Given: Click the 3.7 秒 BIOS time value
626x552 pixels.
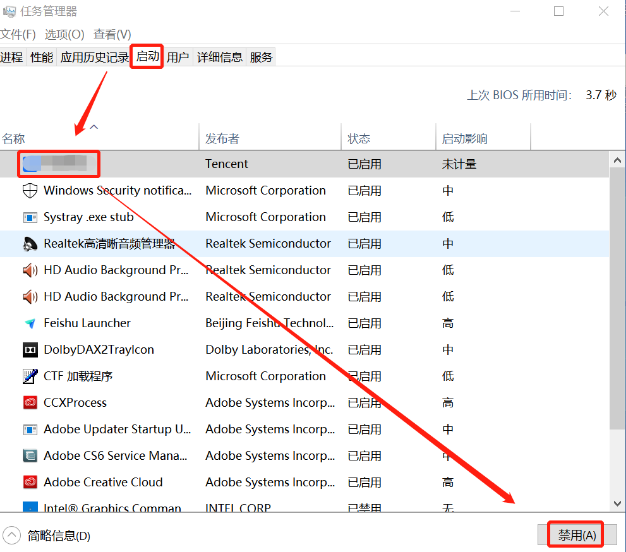Looking at the screenshot, I should [601, 95].
